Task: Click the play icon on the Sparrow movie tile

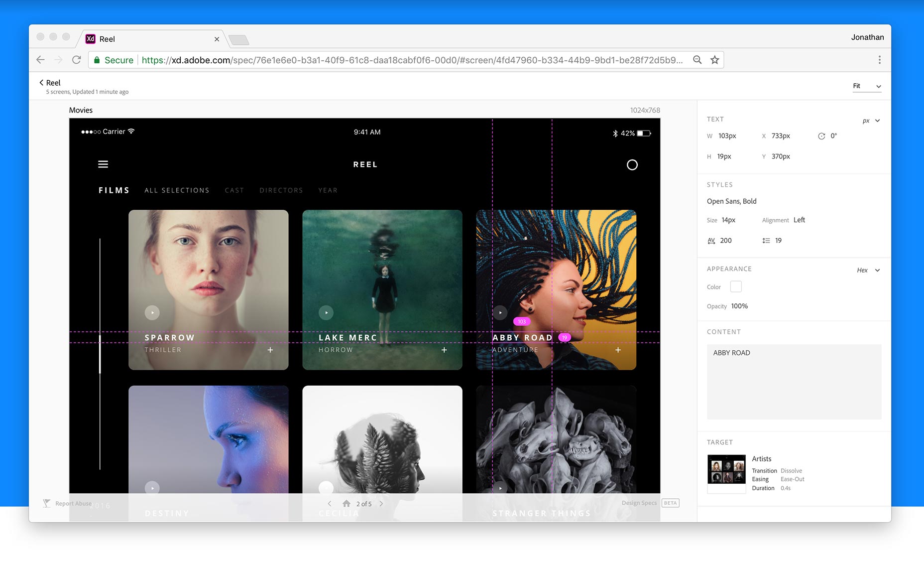Action: [152, 312]
